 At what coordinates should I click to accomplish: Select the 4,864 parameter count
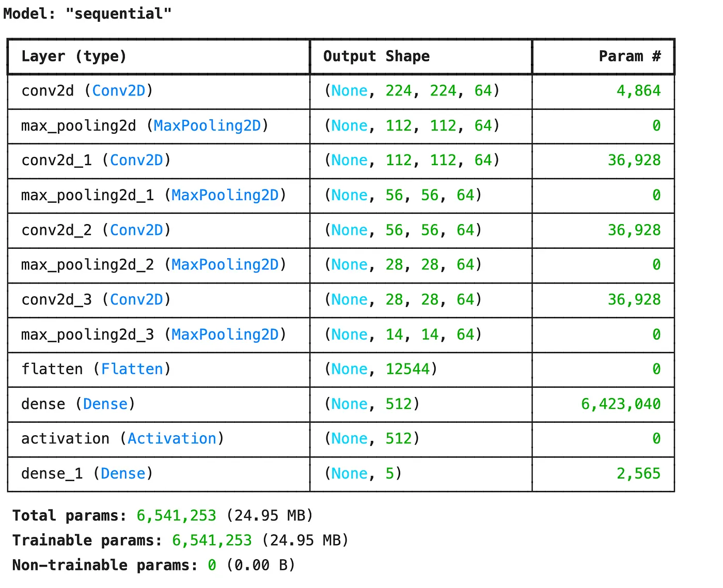click(638, 91)
